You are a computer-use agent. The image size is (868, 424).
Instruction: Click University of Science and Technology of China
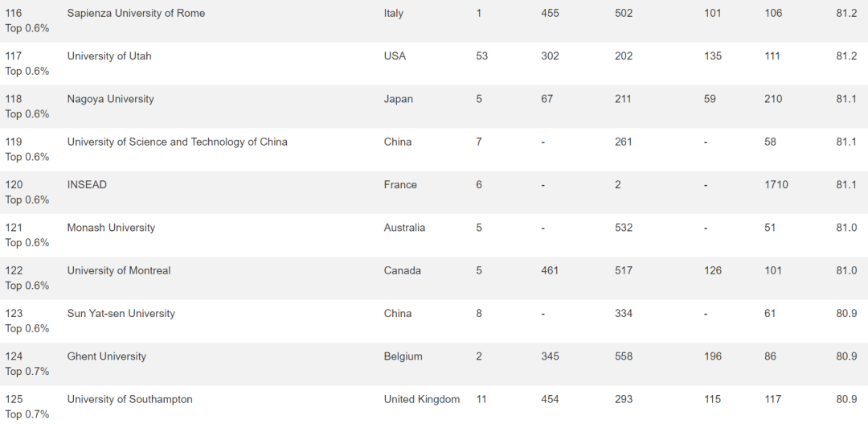177,142
